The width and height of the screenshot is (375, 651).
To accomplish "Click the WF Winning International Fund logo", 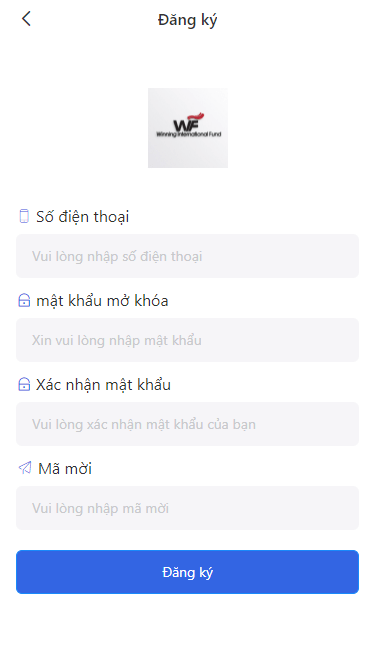I will [x=188, y=128].
